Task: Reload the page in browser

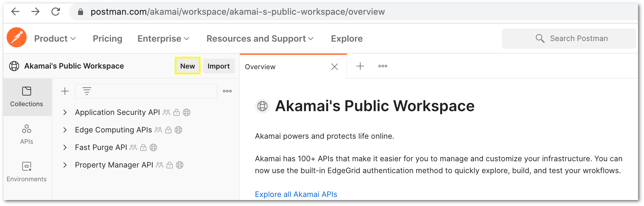Action: pos(56,12)
